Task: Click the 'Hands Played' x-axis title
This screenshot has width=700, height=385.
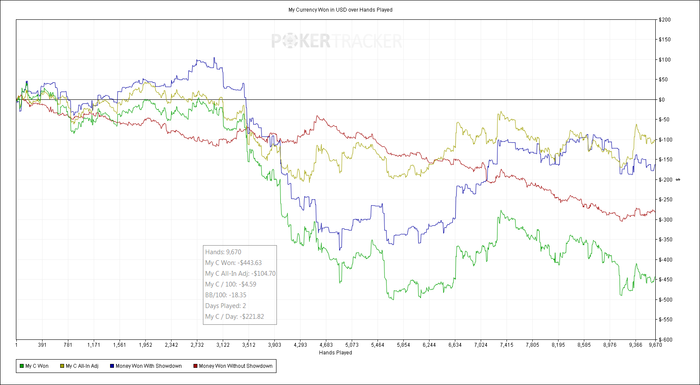Action: (x=335, y=352)
